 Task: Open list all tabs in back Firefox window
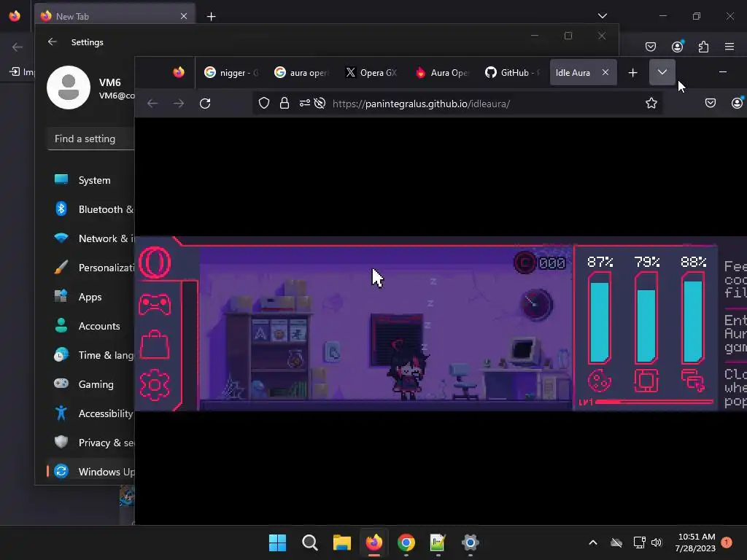602,16
